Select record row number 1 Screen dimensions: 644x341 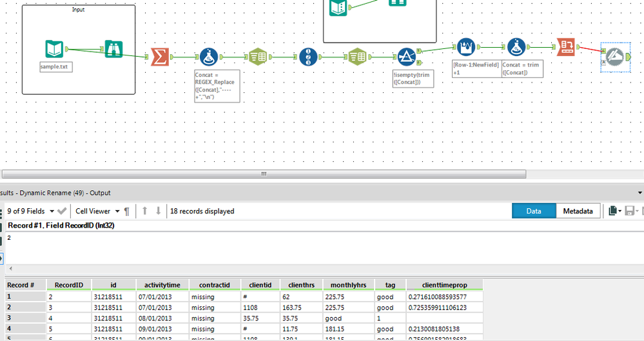(x=26, y=297)
